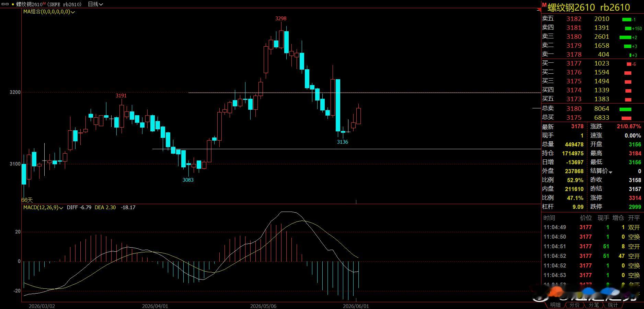Screen dimensions: 644x309
Task: Click the 总买 6833 total row
Action: click(592, 118)
